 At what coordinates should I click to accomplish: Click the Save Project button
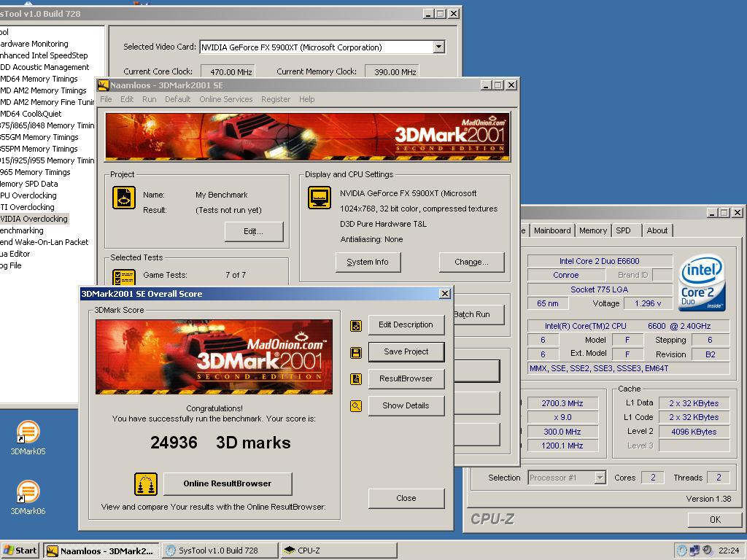[406, 351]
